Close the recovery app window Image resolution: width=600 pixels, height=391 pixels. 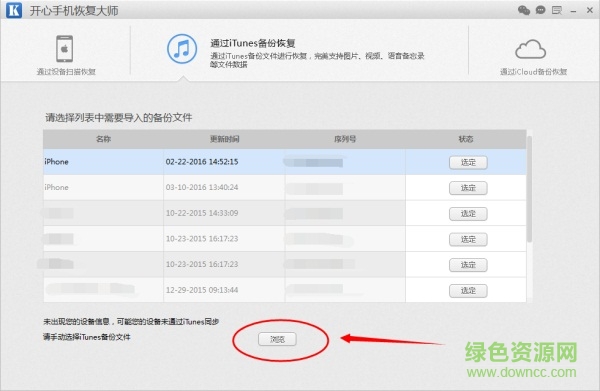pyautogui.click(x=590, y=10)
